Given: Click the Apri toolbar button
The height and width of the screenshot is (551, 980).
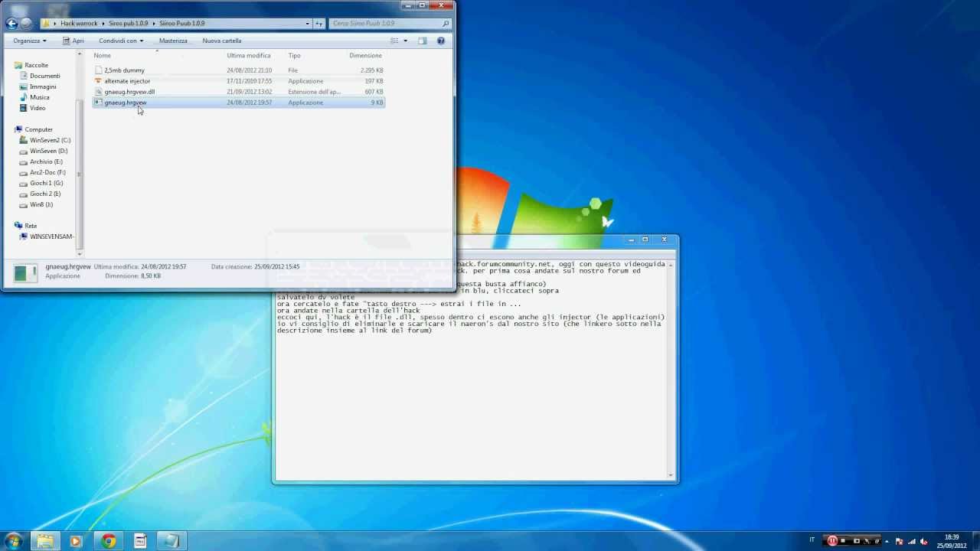Looking at the screenshot, I should point(73,41).
